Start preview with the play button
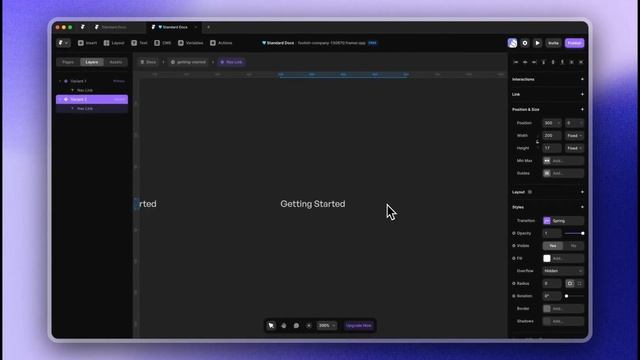The width and height of the screenshot is (640, 360). click(538, 43)
